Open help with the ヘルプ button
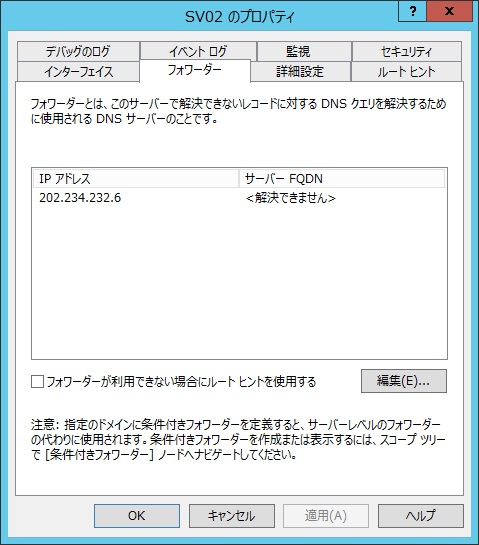Viewport: 479px width, 545px height. [421, 516]
